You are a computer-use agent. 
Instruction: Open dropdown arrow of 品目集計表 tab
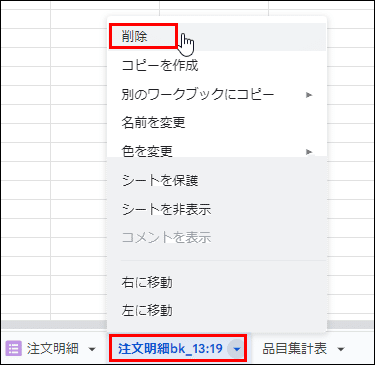pyautogui.click(x=341, y=349)
